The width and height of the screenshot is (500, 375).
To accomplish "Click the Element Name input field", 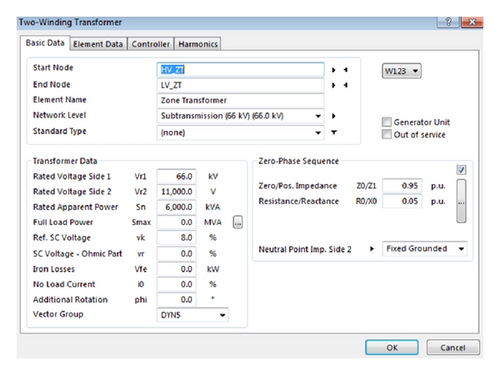I will 240,100.
